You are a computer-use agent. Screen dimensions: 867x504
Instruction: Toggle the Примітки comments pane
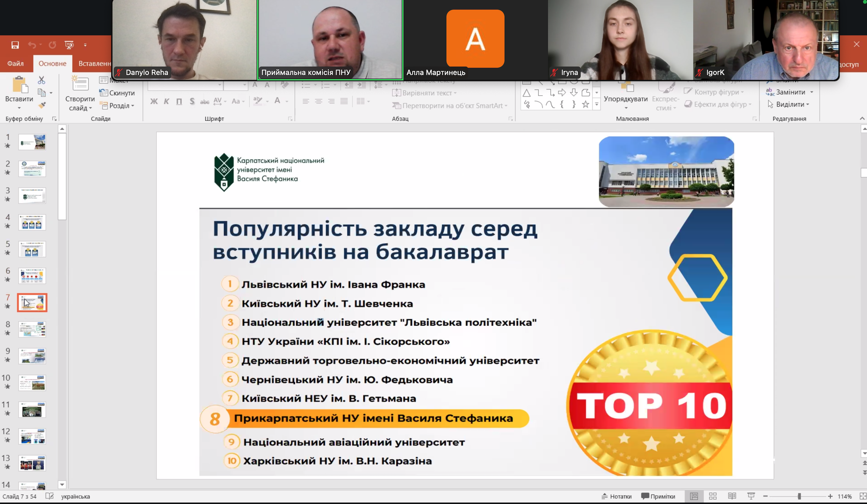658,496
